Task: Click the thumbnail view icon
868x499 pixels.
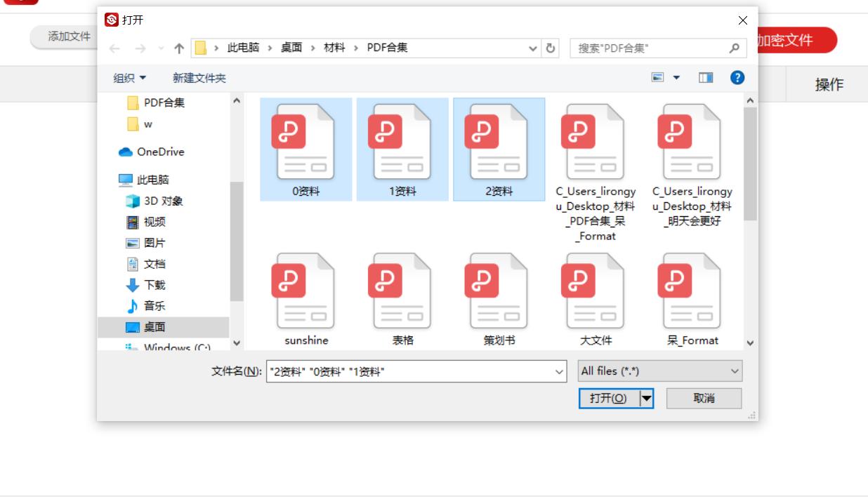Action: (x=659, y=77)
